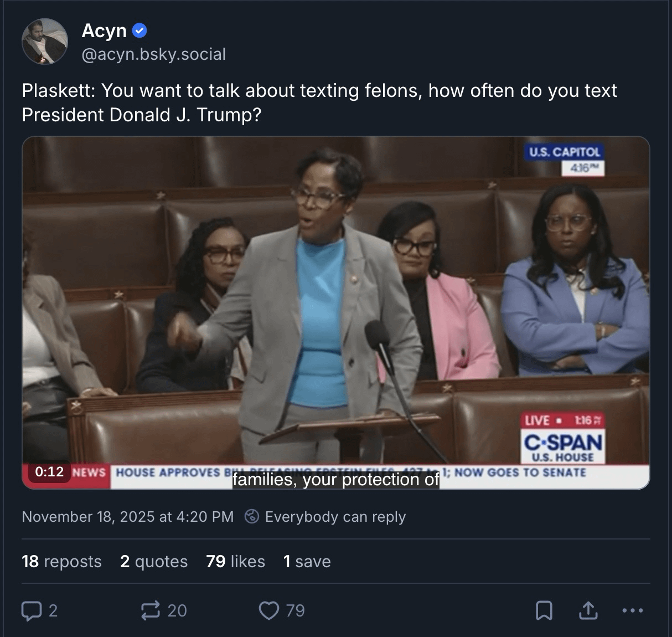672x637 pixels.
Task: Click the reply speech bubble icon
Action: pos(32,610)
